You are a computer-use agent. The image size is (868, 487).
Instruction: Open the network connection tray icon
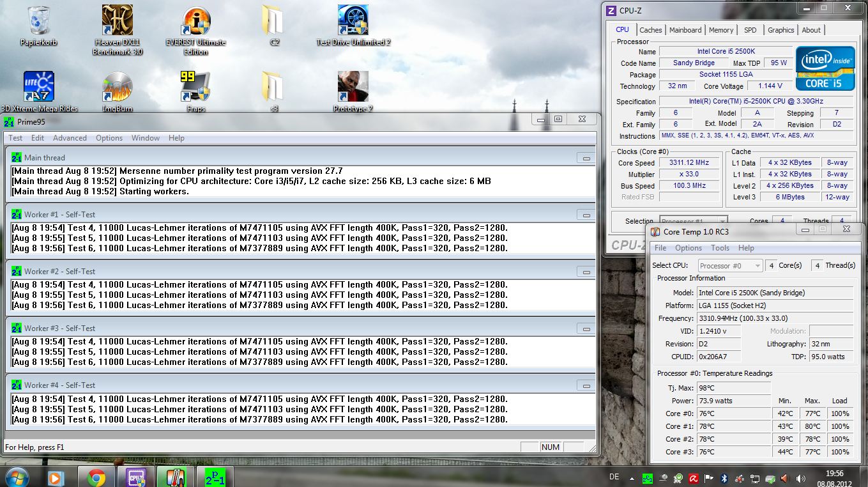click(x=755, y=477)
